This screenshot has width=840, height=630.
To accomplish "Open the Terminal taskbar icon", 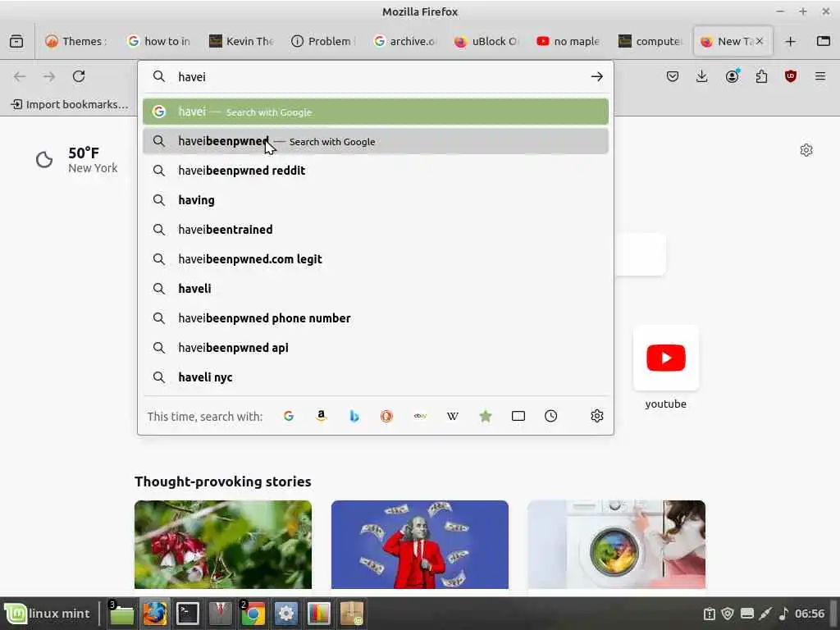I will (x=188, y=614).
